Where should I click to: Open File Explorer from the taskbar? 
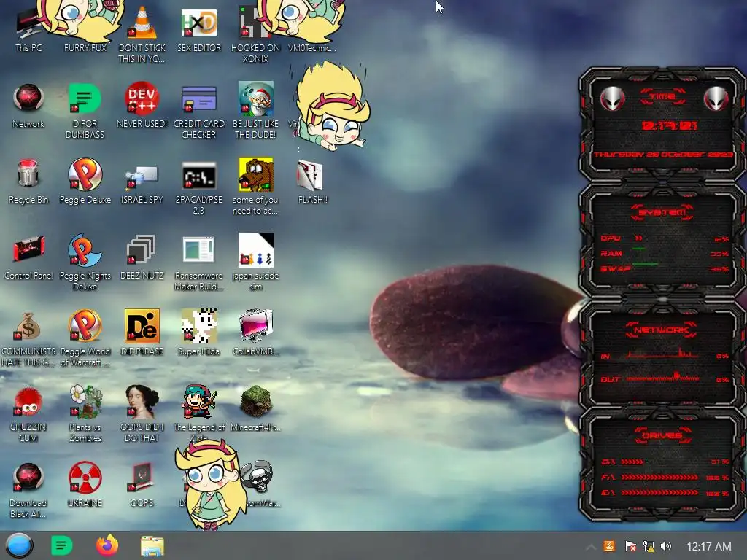click(152, 545)
